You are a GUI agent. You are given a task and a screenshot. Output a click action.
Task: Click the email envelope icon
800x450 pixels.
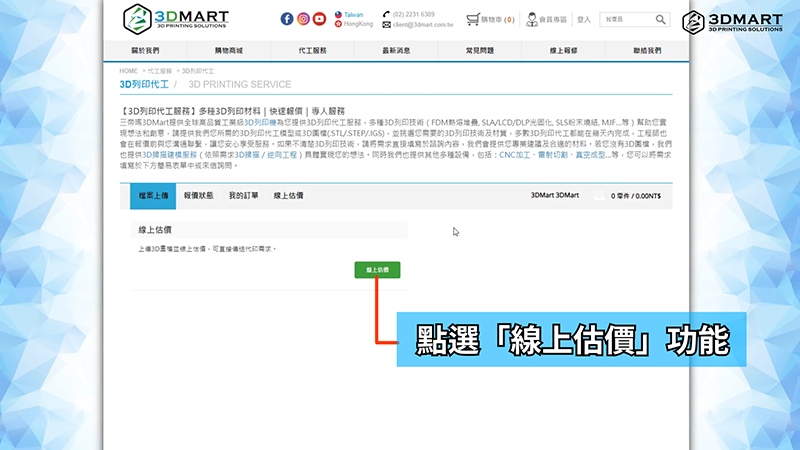[386, 24]
